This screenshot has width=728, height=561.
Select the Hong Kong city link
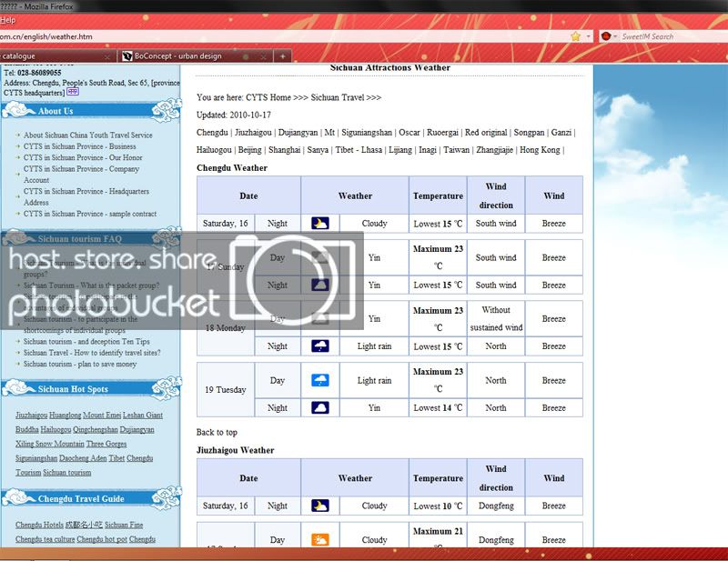540,150
